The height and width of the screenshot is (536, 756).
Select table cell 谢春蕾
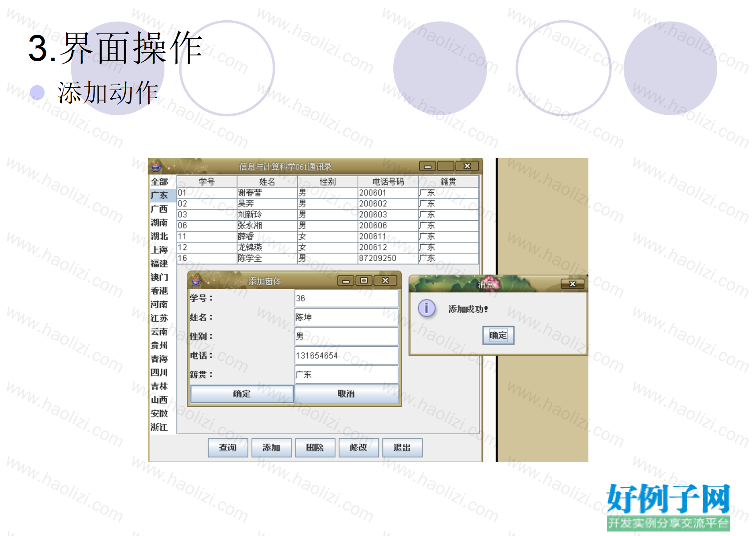pos(267,193)
